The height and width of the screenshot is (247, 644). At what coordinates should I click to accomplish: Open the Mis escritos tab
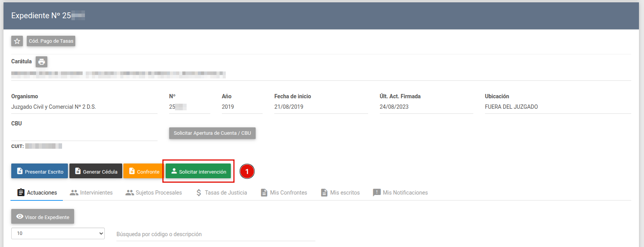click(x=340, y=193)
